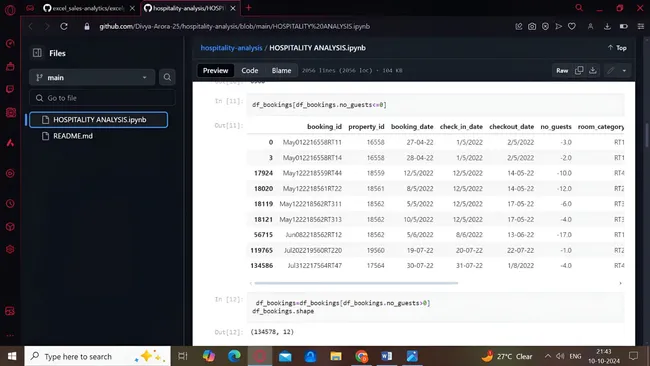This screenshot has height=366, width=650.
Task: Open sidebar settings gear icon
Action: 10,249
